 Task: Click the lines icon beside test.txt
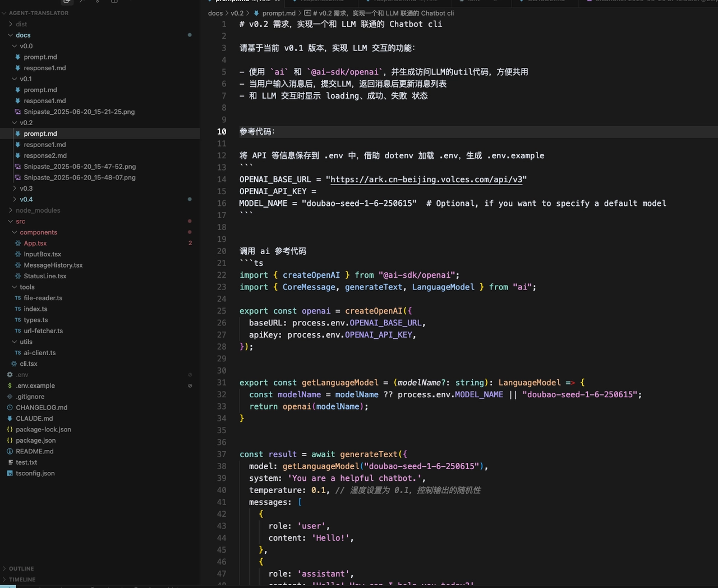[10, 462]
